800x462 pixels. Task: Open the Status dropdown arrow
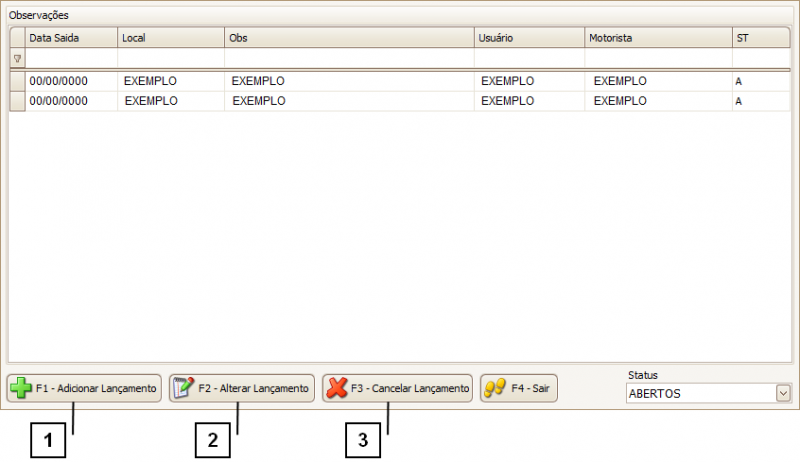pos(782,394)
